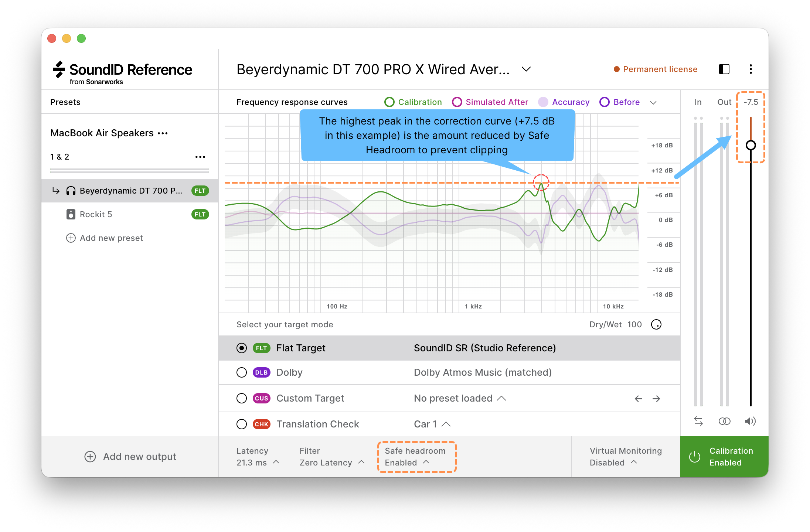Toggle the sidebar panel icon
The height and width of the screenshot is (532, 810).
point(724,69)
